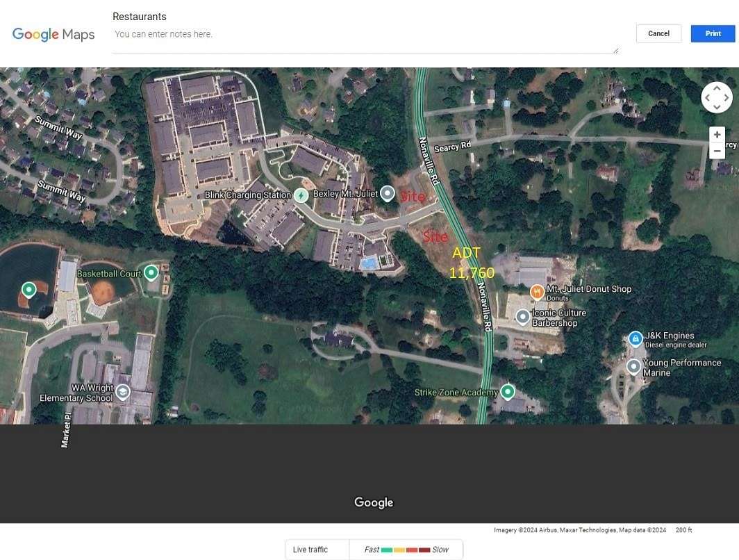Open the J&K Engines diesel dealer marker
Image resolution: width=739 pixels, height=560 pixels.
(636, 338)
